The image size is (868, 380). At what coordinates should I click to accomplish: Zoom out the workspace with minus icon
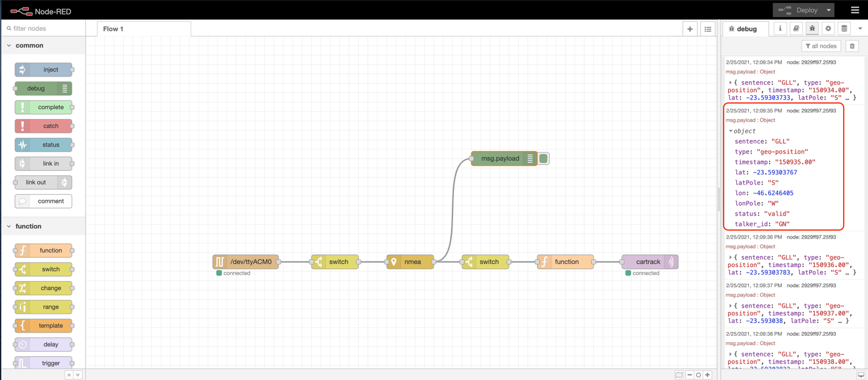click(x=689, y=375)
